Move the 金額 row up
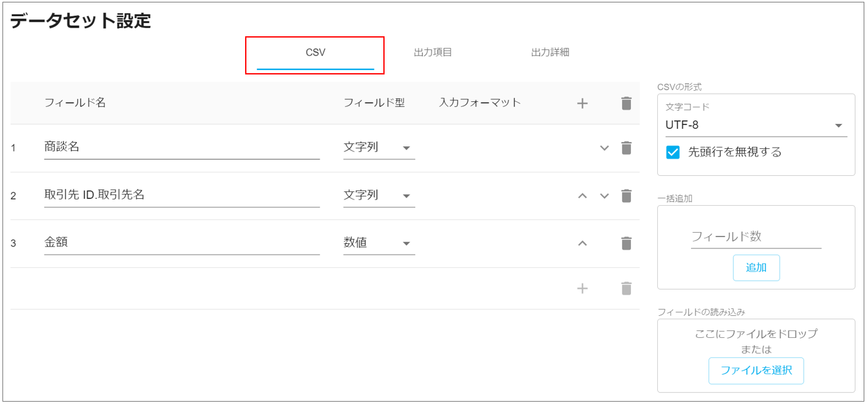Screen dimensions: 868x406 (582, 243)
